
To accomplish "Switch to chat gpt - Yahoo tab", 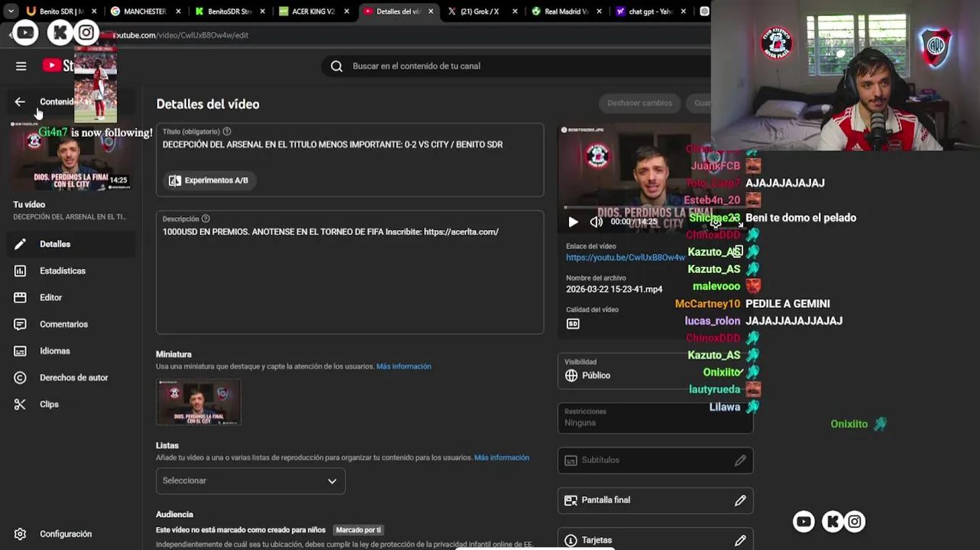I will 651,11.
